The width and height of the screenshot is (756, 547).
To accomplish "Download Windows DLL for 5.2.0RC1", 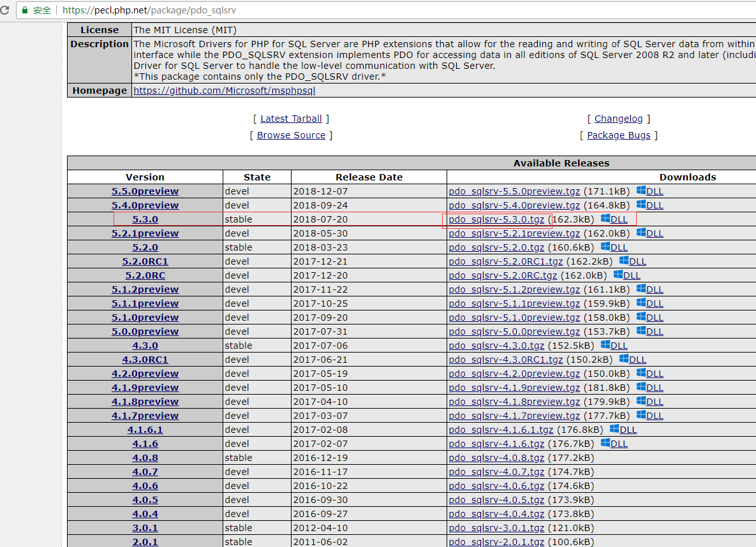I will click(632, 261).
